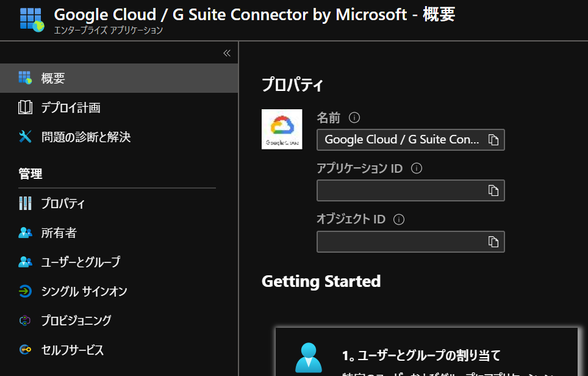588x376 pixels.
Task: Open 問題の診断と解決 wrench icon
Action: point(25,137)
